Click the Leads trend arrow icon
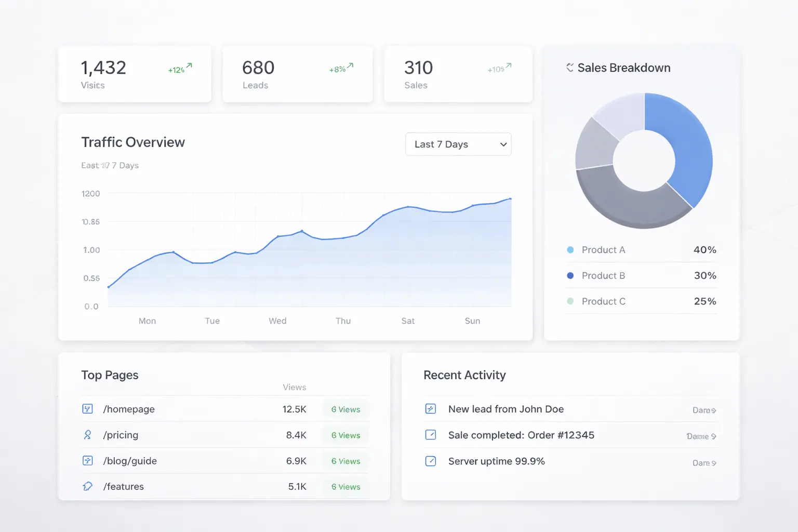The height and width of the screenshot is (532, 798). coord(351,66)
